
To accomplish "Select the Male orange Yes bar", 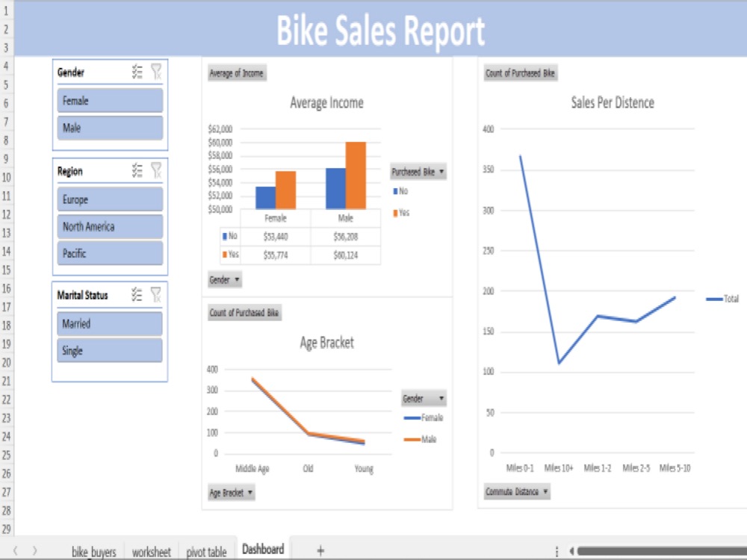I will coord(356,175).
